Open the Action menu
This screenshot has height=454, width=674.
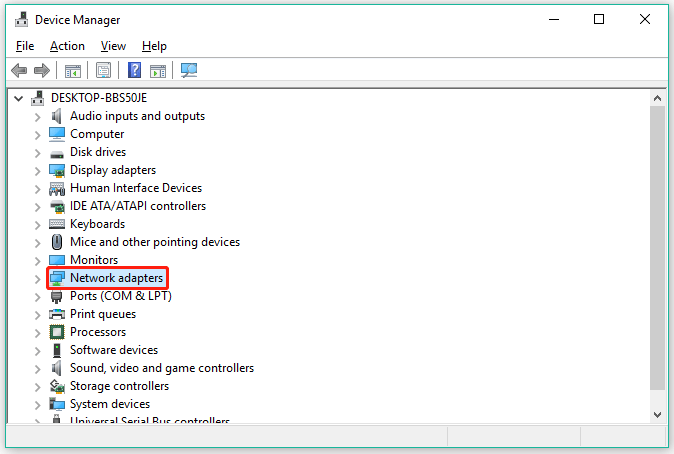coord(67,46)
